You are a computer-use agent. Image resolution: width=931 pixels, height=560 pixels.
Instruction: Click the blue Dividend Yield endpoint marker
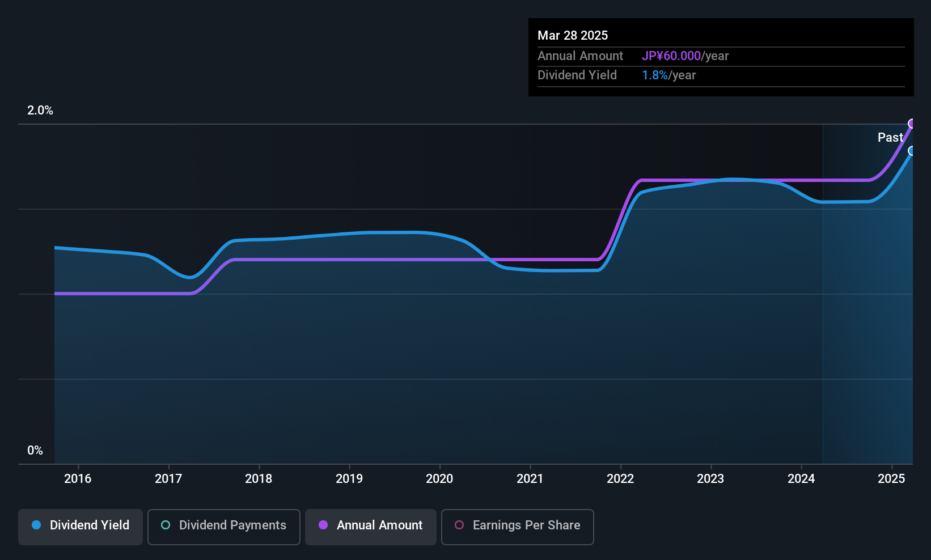coord(912,151)
